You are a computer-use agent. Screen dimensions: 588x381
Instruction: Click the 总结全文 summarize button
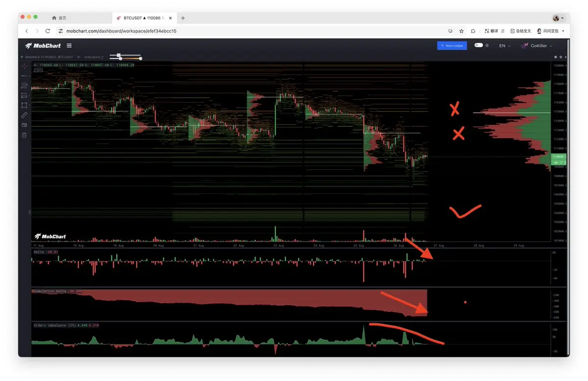click(520, 31)
